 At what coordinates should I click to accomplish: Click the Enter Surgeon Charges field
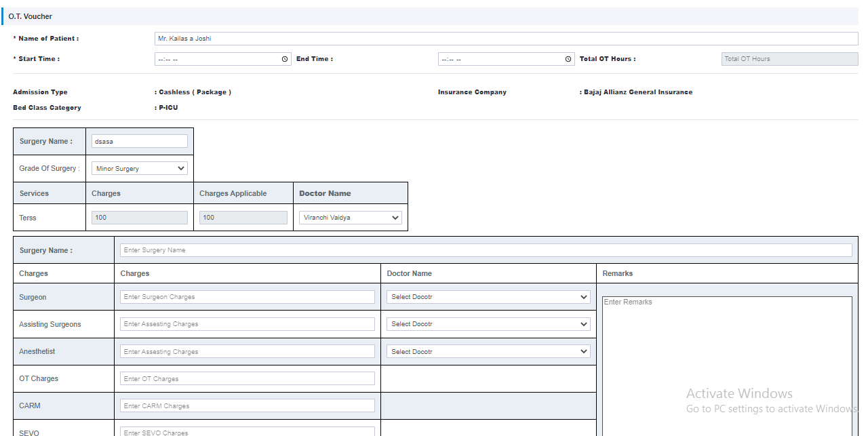coord(248,297)
